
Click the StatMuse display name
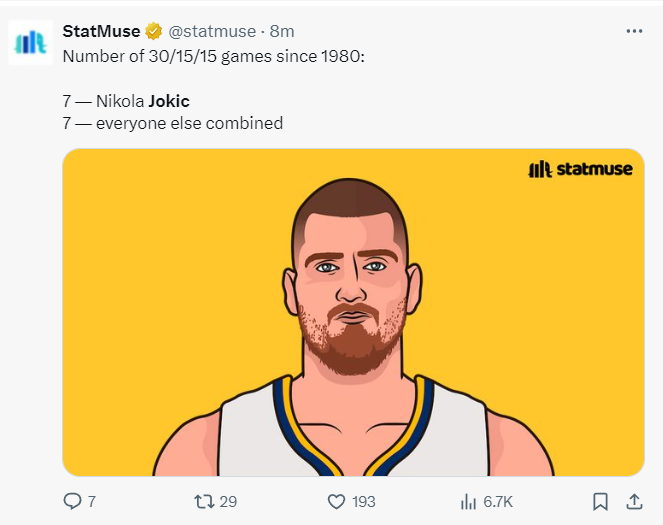tap(101, 31)
